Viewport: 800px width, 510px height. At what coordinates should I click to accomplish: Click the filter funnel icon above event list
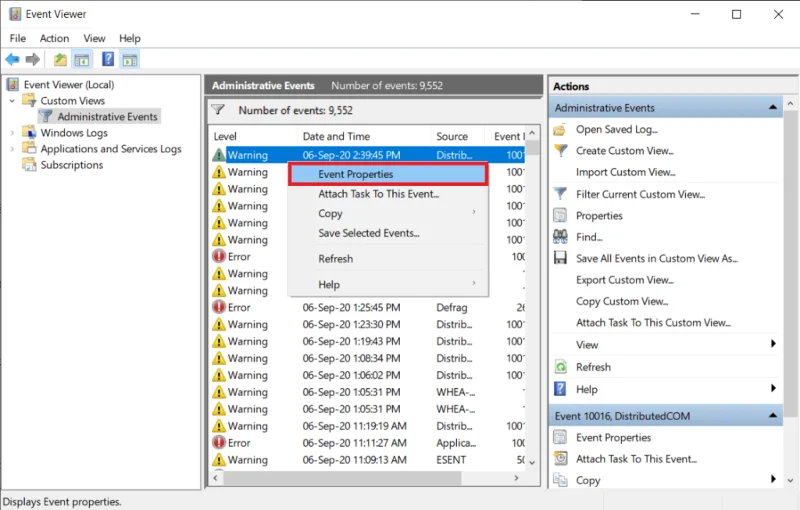click(218, 110)
